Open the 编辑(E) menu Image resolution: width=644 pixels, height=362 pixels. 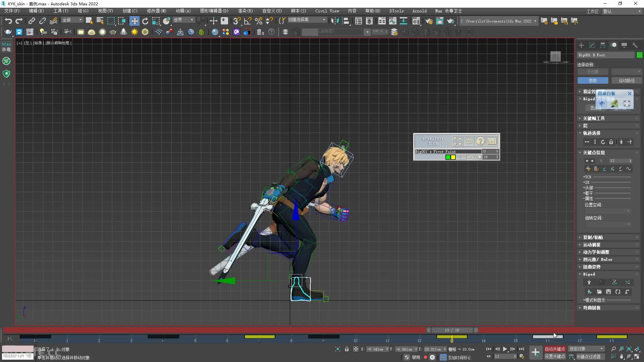coord(36,11)
